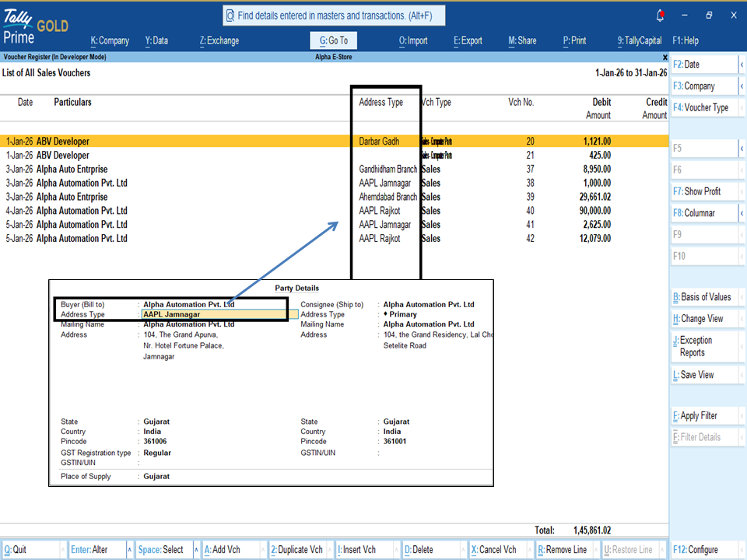This screenshot has height=560, width=747.
Task: Select Alpha Automation Pvt. Ltd voucher 40 row
Action: coord(334,211)
